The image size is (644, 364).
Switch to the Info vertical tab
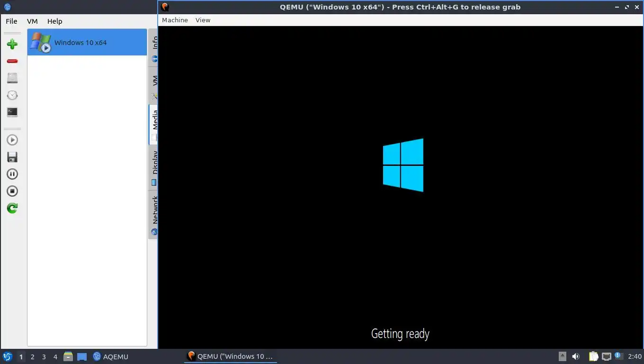pyautogui.click(x=153, y=47)
